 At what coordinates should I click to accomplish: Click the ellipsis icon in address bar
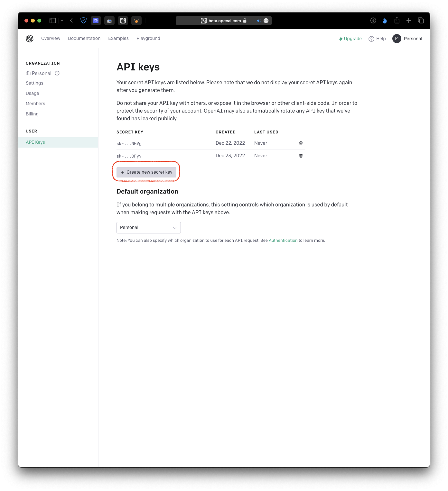coord(266,21)
